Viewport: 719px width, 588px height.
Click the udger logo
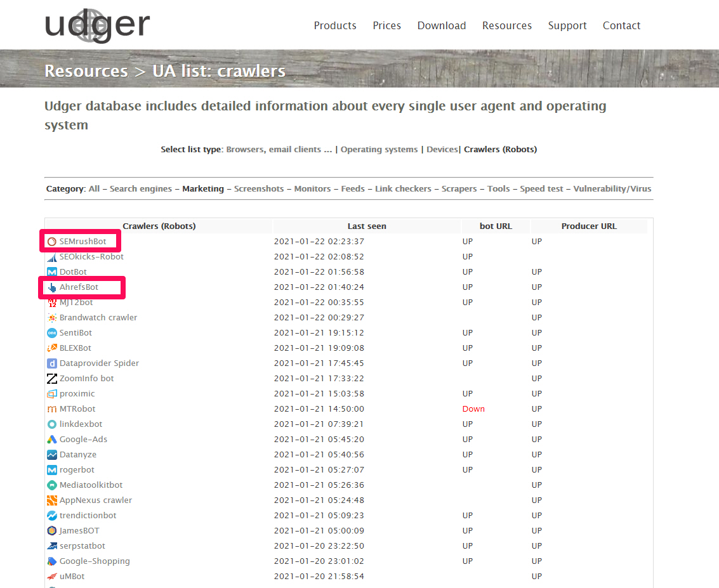pos(97,25)
